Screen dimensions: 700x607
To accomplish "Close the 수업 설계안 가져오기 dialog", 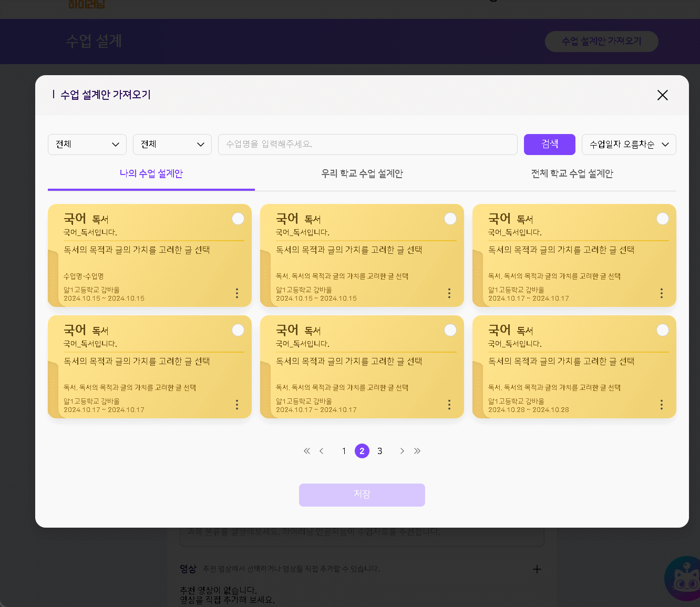I will coord(662,95).
